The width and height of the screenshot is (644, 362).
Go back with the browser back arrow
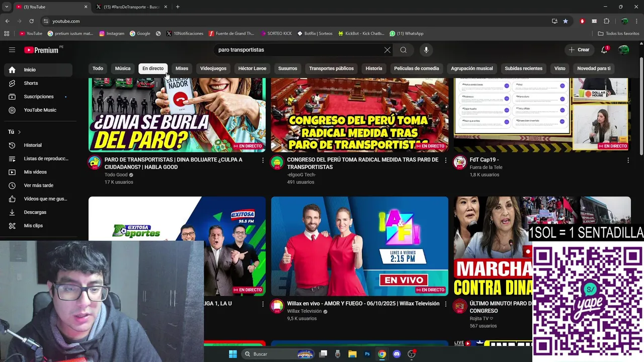click(7, 21)
